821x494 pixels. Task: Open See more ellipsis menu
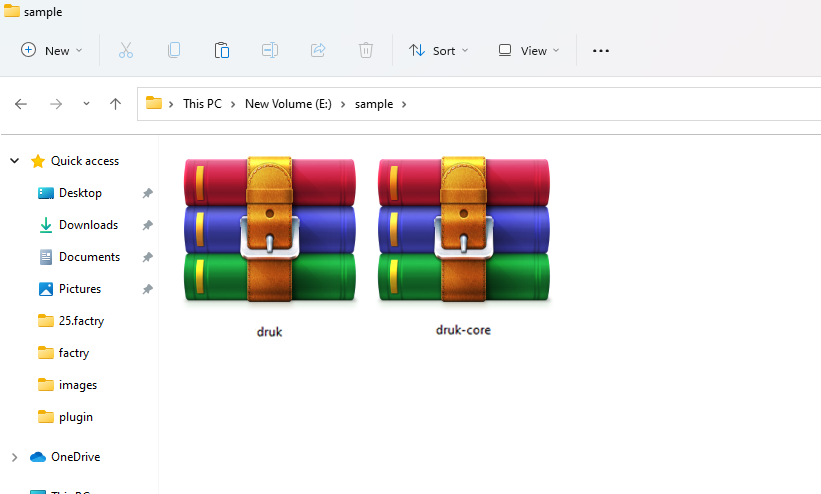(x=601, y=50)
